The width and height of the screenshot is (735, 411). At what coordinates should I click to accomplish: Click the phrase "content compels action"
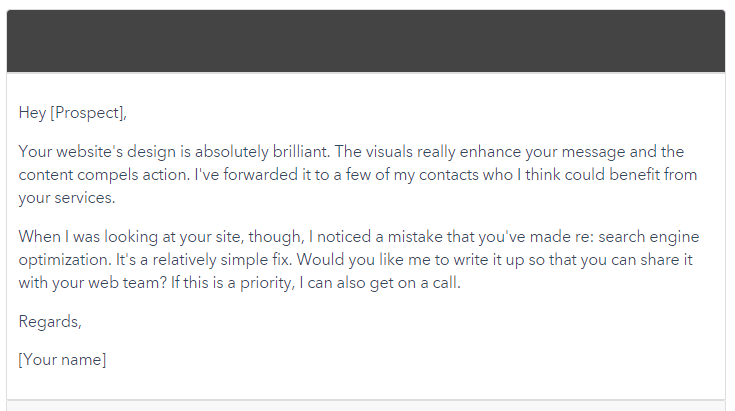point(98,176)
